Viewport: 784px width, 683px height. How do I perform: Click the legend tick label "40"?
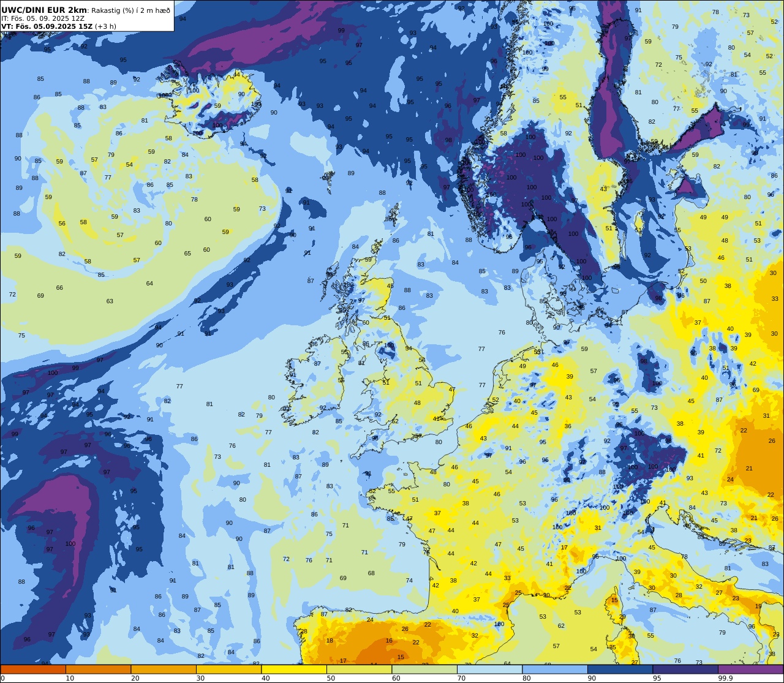[266, 678]
